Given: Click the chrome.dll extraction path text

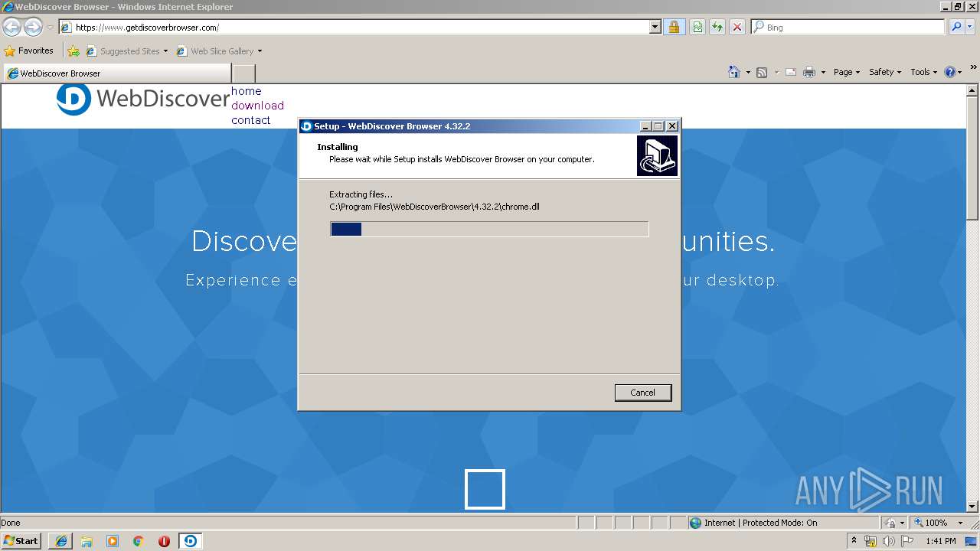Looking at the screenshot, I should click(x=434, y=207).
